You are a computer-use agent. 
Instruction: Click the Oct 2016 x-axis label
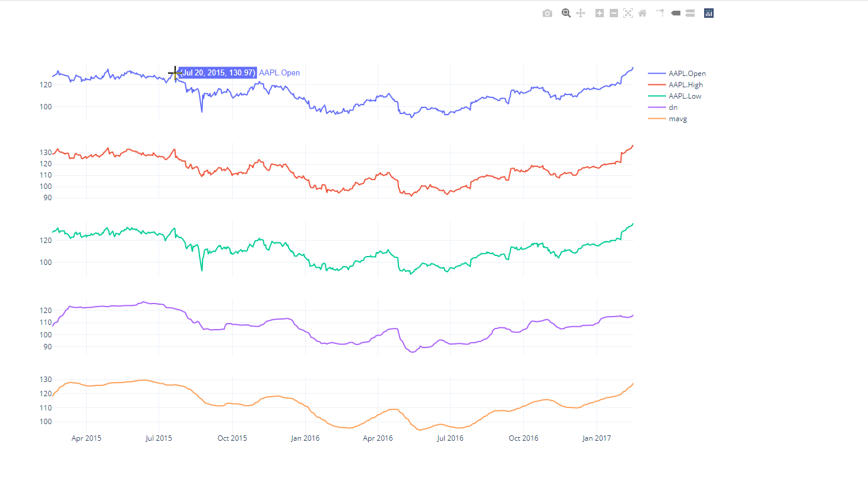click(524, 438)
